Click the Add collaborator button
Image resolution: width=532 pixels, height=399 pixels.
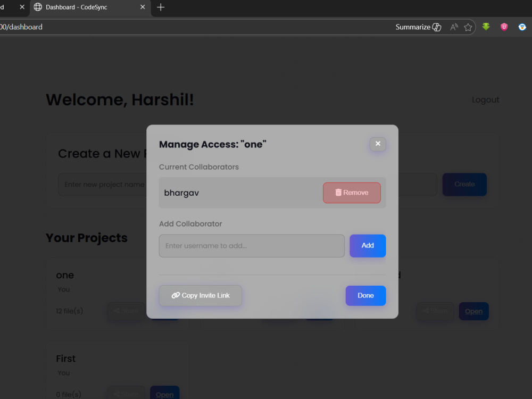(368, 246)
